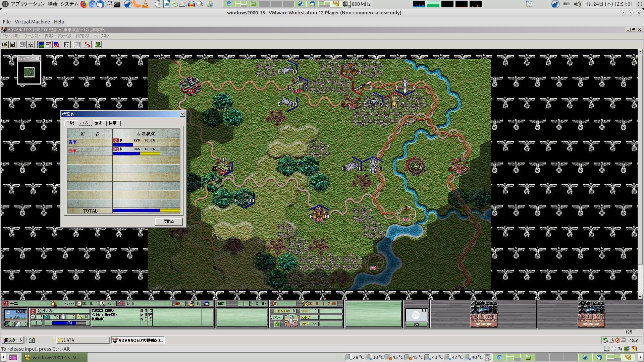Click the green general silhouette icon
This screenshot has width=644, height=362.
[98, 45]
